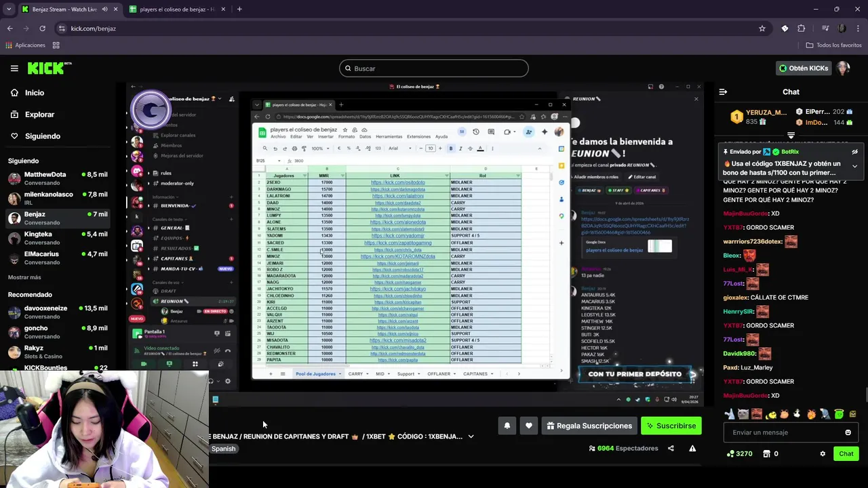Open MatthewDota followed channel
This screenshot has height=488, width=868.
click(x=58, y=178)
